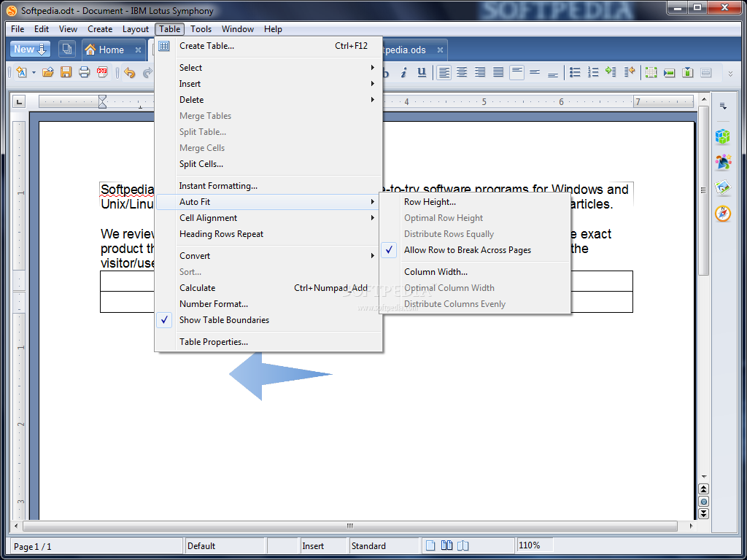The height and width of the screenshot is (560, 747).
Task: Click the insert column toolbar icon
Action: 687,72
